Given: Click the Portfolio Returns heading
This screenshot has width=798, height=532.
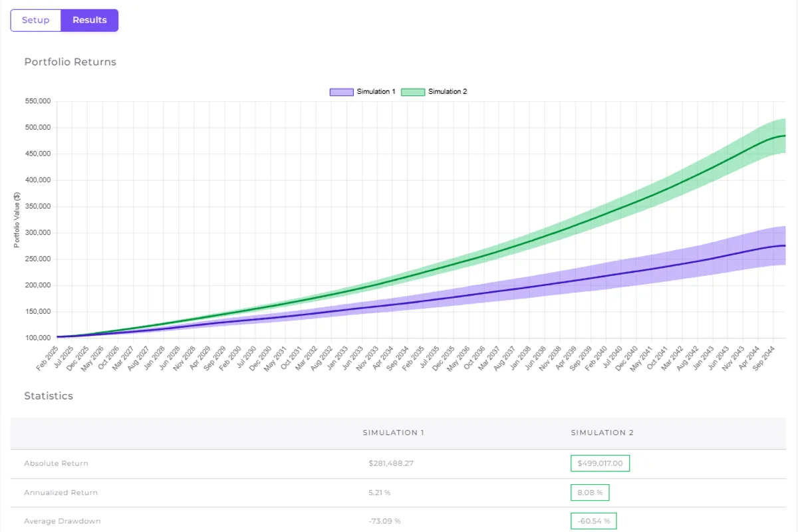Looking at the screenshot, I should [x=70, y=62].
